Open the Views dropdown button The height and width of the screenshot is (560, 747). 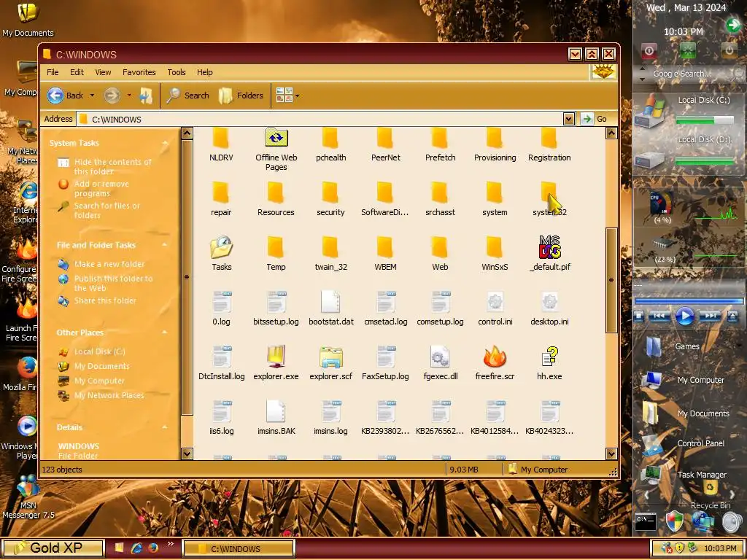pyautogui.click(x=287, y=96)
